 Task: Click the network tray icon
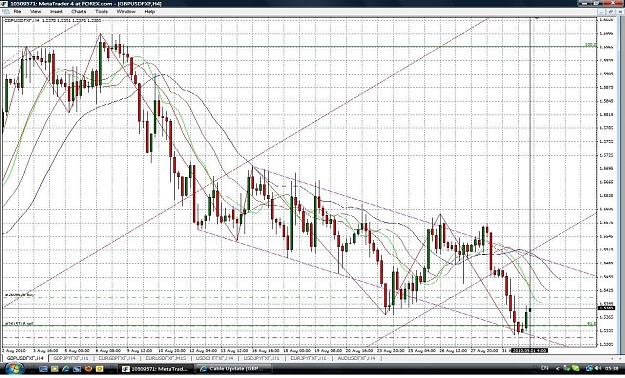(x=589, y=368)
